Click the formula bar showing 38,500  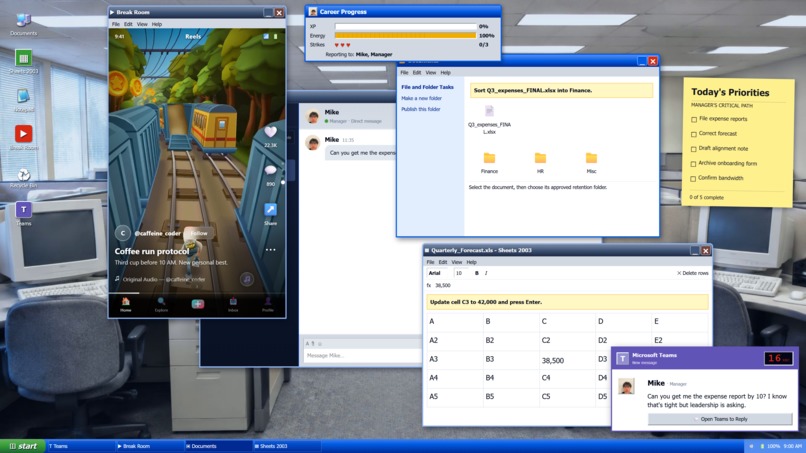point(565,285)
